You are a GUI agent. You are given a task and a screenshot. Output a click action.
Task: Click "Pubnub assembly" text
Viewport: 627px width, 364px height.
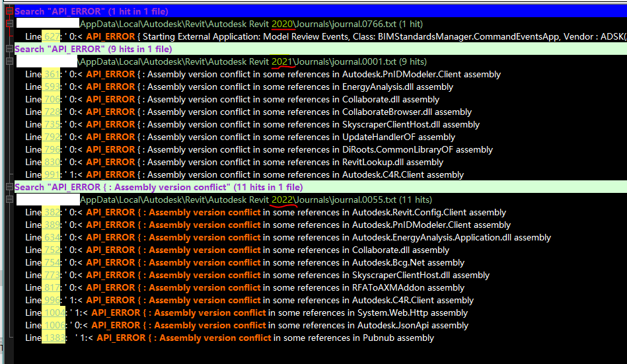[x=398, y=338]
